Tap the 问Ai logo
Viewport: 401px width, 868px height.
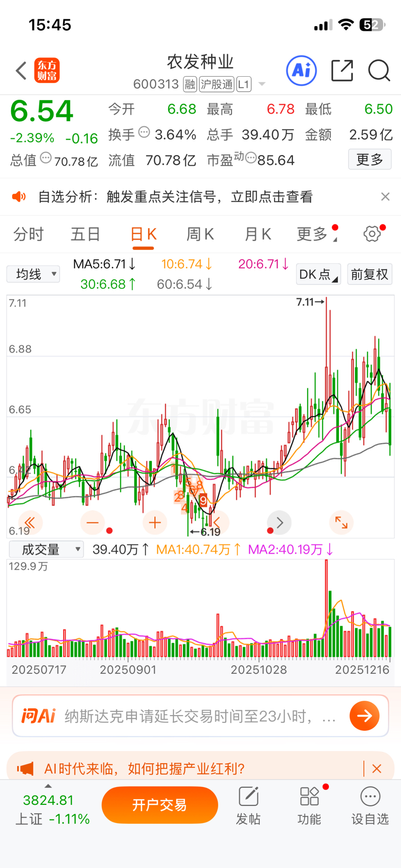tap(38, 716)
